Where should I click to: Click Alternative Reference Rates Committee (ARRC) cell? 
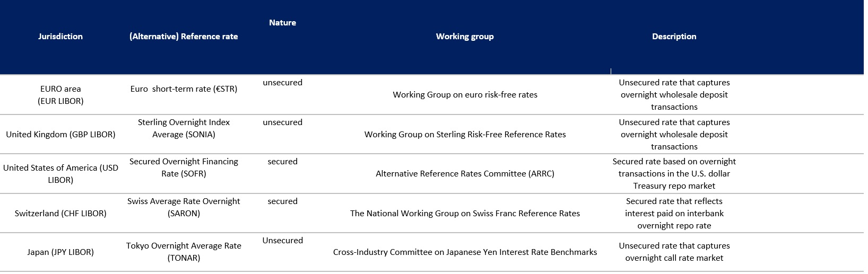[465, 174]
